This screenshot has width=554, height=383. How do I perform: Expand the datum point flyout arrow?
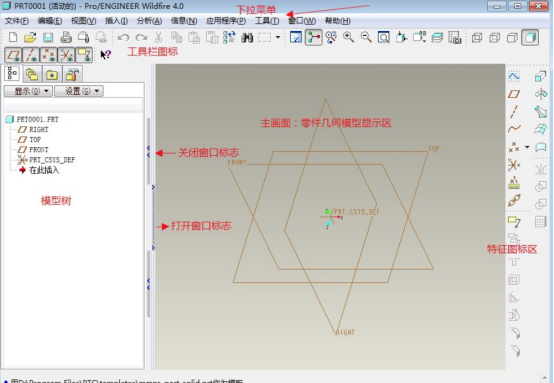[527, 147]
